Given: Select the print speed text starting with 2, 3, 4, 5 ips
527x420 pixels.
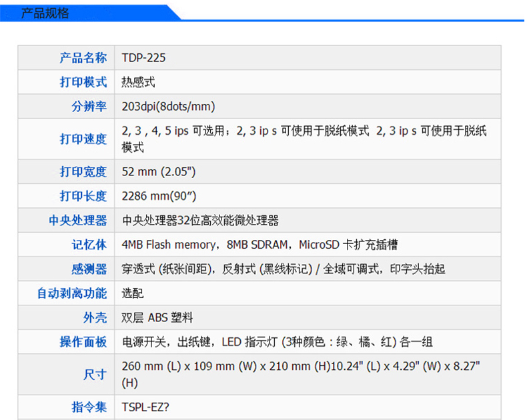Looking at the screenshot, I should (304, 139).
